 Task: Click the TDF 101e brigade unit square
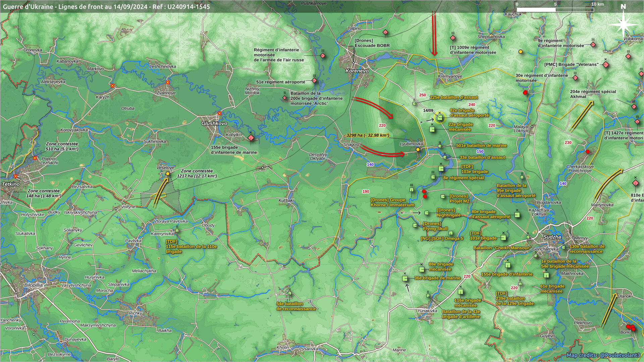(x=503, y=238)
